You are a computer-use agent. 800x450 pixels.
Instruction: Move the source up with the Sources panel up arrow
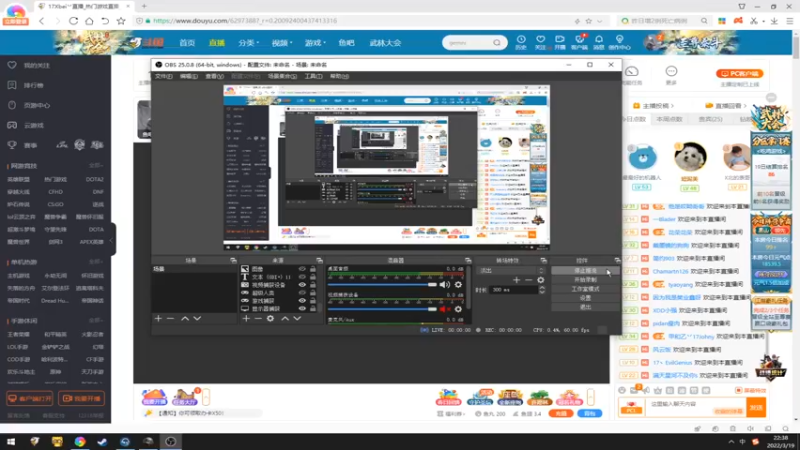tap(285, 318)
